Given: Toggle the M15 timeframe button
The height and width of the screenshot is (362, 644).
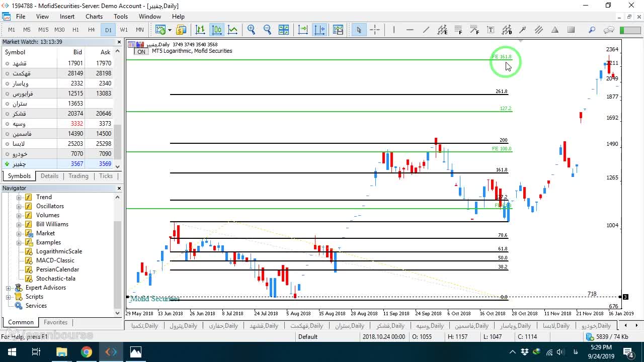Looking at the screenshot, I should (x=43, y=30).
